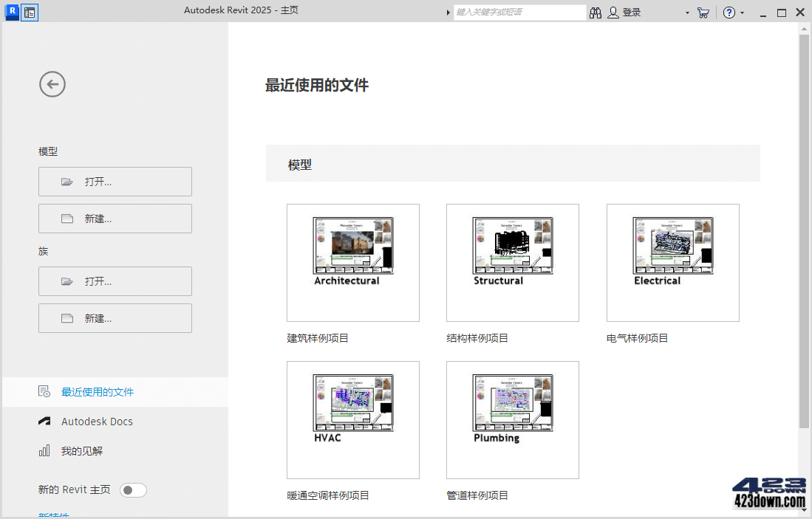812x519 pixels.
Task: Expand the arrow left of the search box
Action: click(x=448, y=12)
